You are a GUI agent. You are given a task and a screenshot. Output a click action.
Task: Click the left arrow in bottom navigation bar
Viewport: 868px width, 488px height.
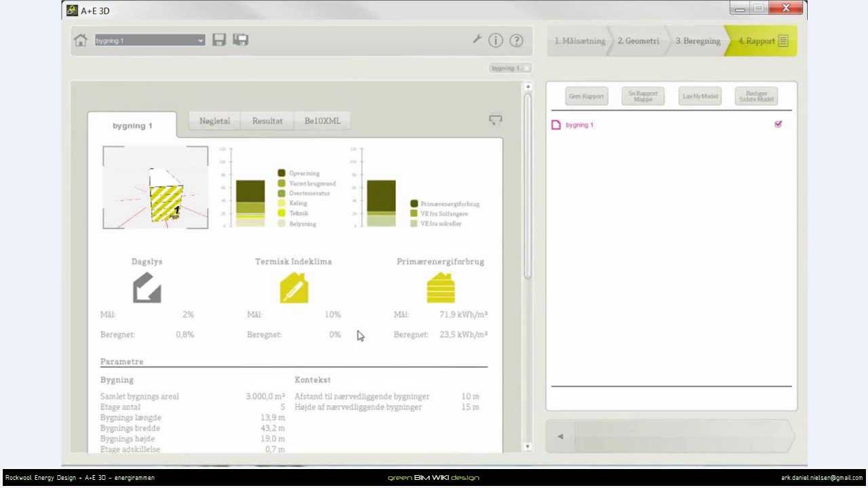[x=560, y=436]
